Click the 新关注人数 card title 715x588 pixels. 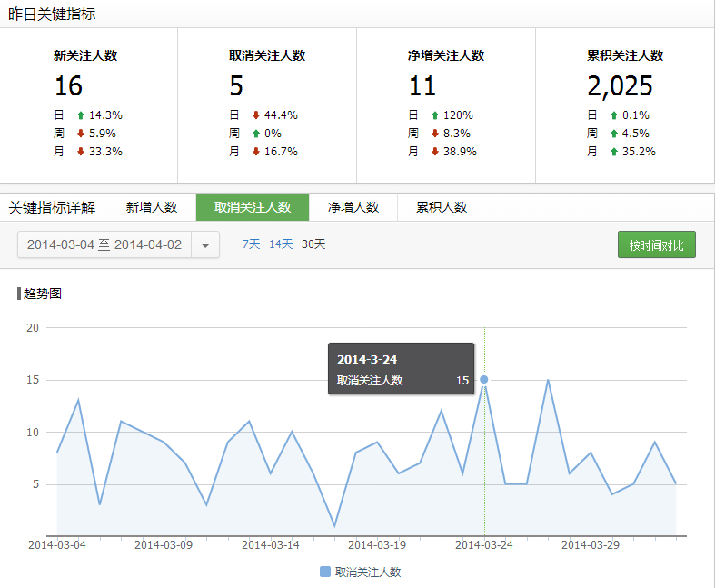85,55
